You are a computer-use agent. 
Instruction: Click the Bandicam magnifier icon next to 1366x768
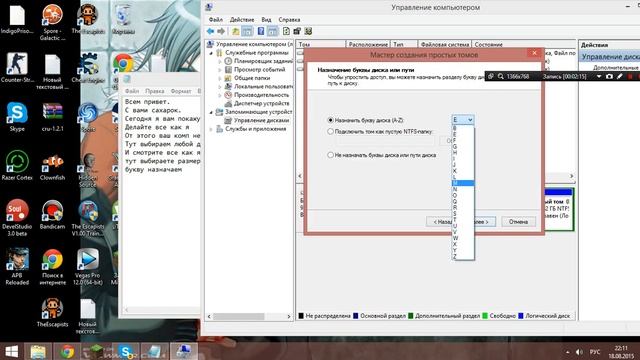500,76
